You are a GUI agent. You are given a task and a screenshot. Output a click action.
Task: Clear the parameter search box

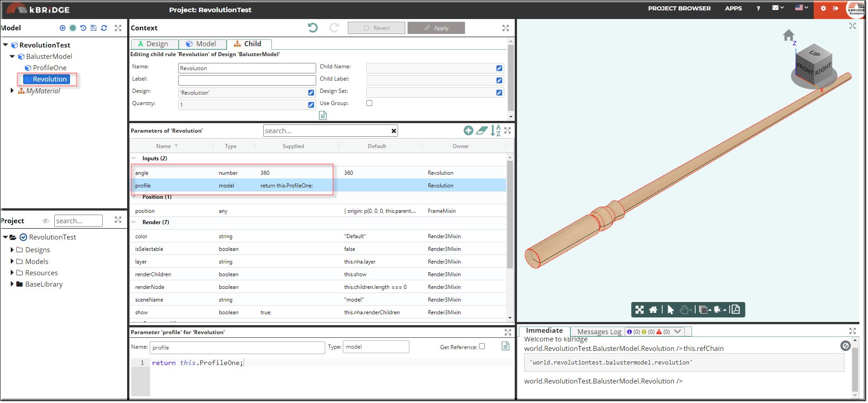click(394, 131)
